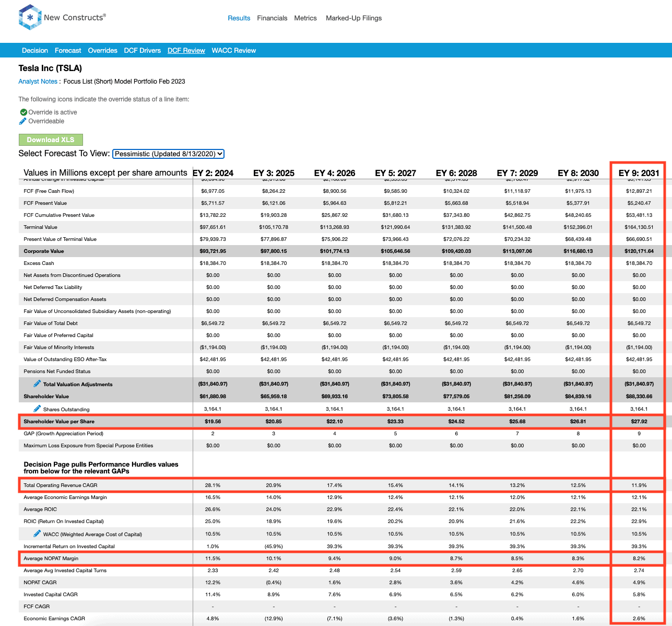Switch to the DCF Review tab
Screen dimensions: 672x626
pos(186,51)
